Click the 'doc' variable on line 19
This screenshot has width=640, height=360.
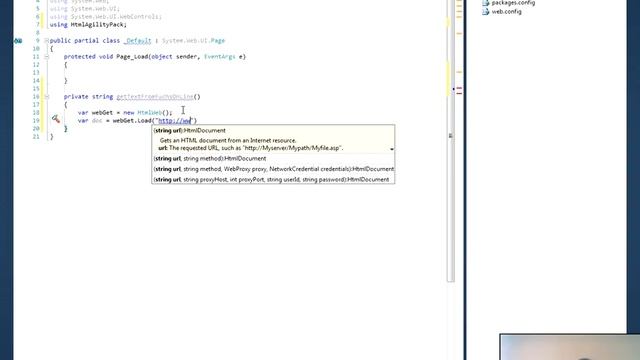pos(97,121)
